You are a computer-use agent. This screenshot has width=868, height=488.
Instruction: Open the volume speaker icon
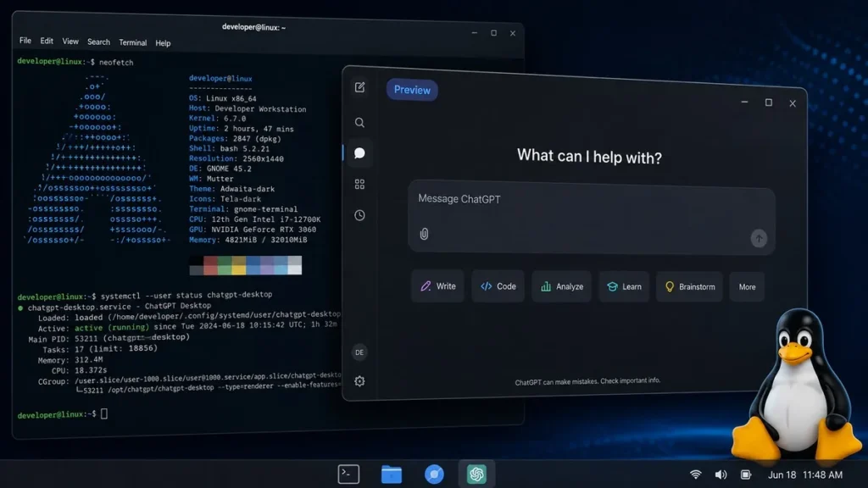coord(721,474)
